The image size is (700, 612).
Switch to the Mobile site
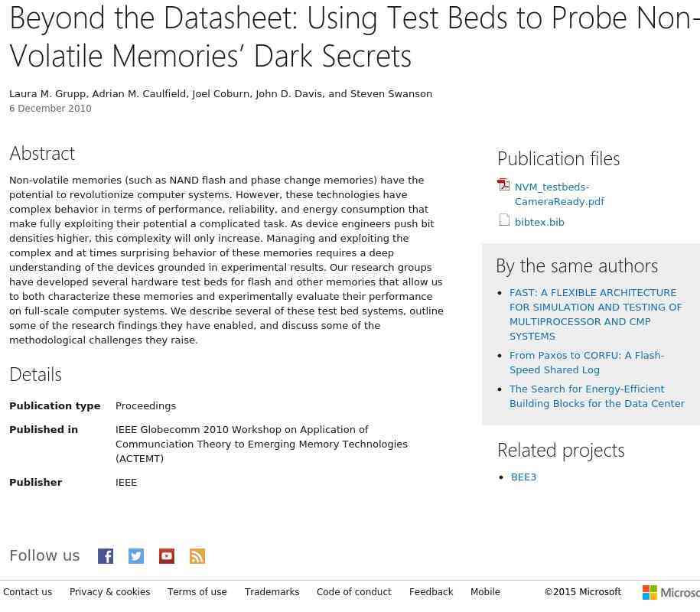tap(485, 592)
